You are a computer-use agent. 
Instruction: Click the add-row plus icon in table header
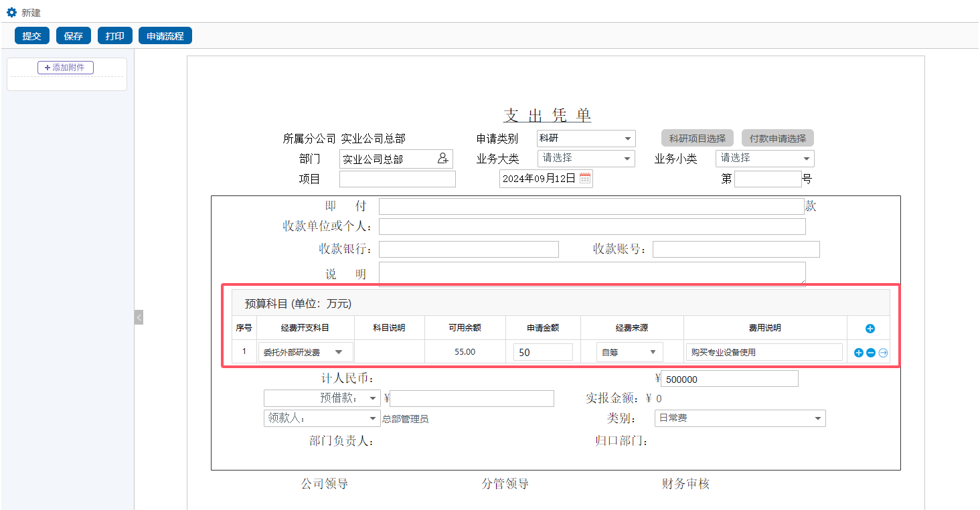[x=870, y=329]
